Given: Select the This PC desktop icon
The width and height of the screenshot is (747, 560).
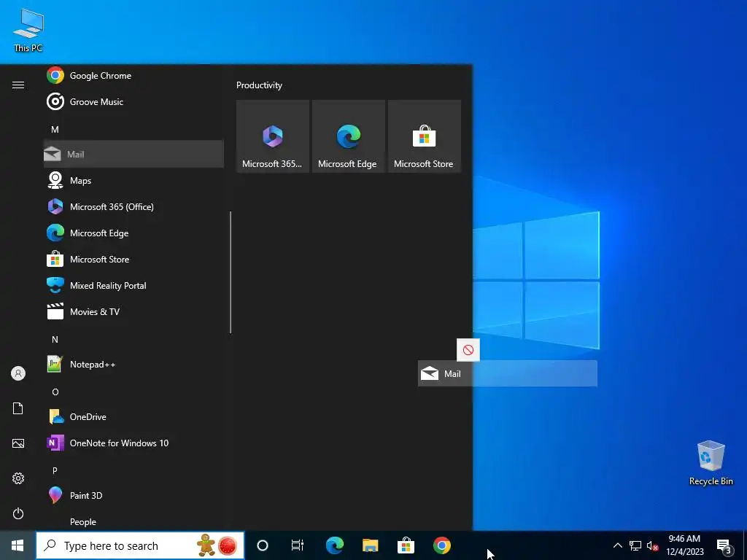Looking at the screenshot, I should (x=28, y=30).
